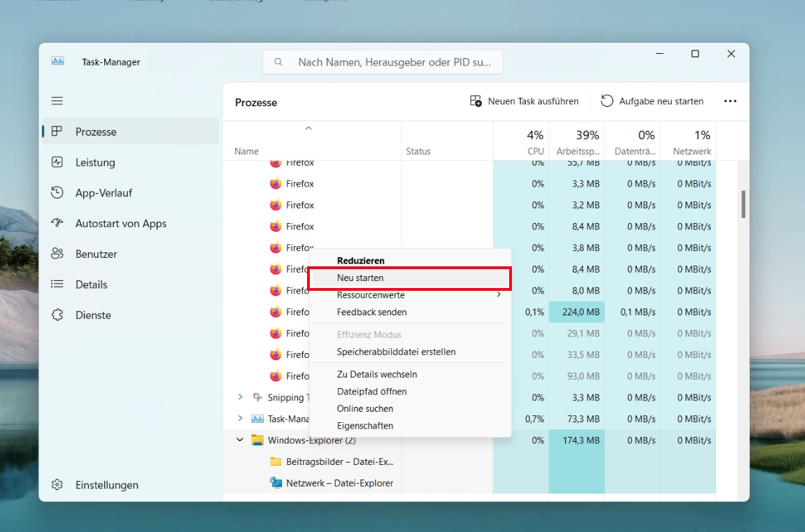Open Einstellungen settings at bottom
Viewport: 805px width, 532px height.
point(106,485)
